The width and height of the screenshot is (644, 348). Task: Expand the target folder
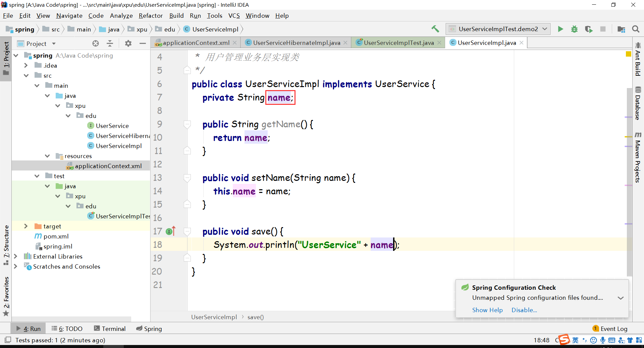(26, 226)
